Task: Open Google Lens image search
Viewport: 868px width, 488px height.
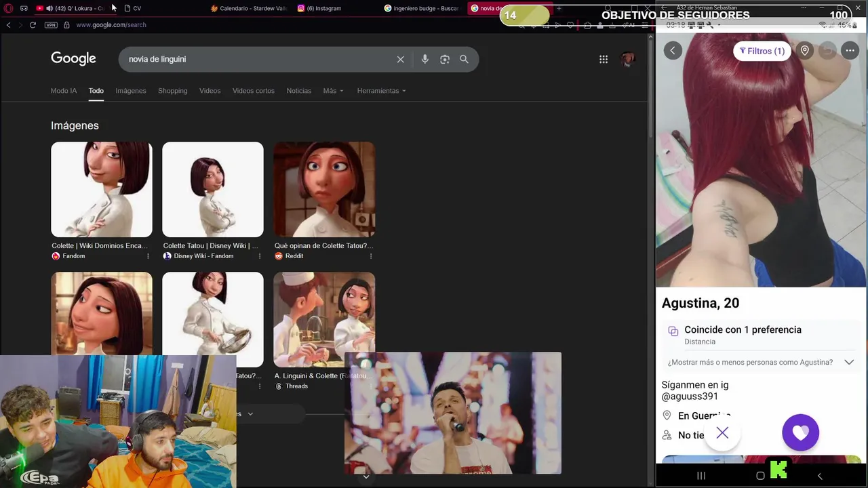Action: point(445,59)
